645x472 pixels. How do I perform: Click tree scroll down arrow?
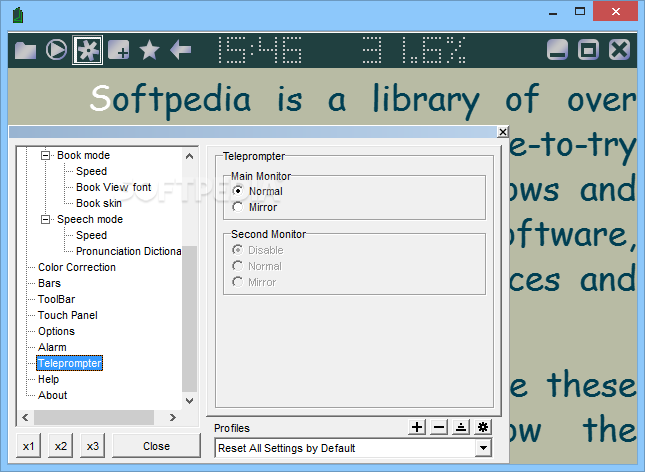tap(190, 400)
